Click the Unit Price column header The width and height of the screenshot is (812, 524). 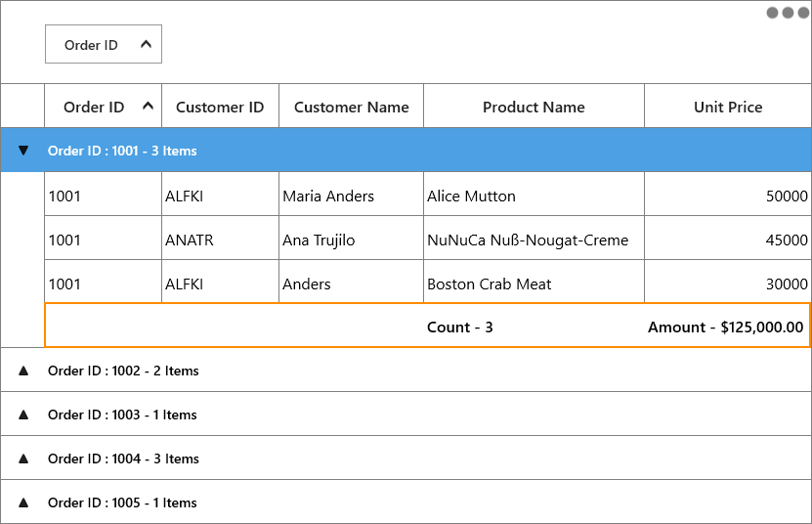[x=728, y=107]
